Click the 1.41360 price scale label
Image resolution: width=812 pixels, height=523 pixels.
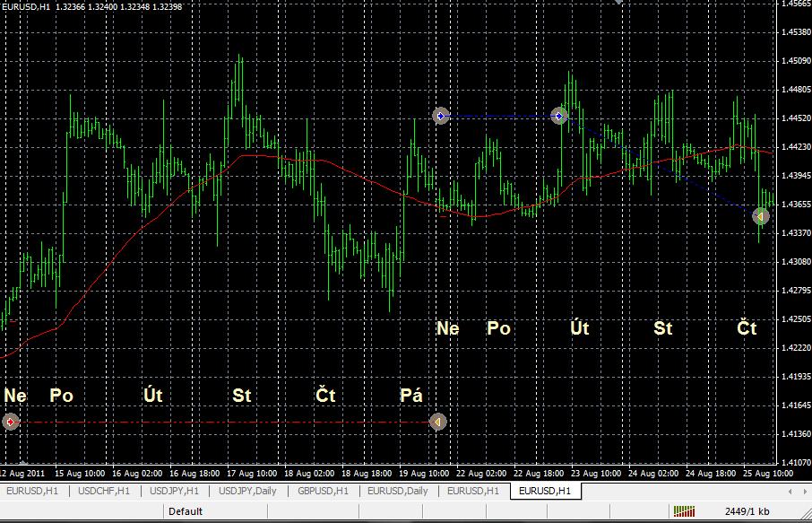796,434
